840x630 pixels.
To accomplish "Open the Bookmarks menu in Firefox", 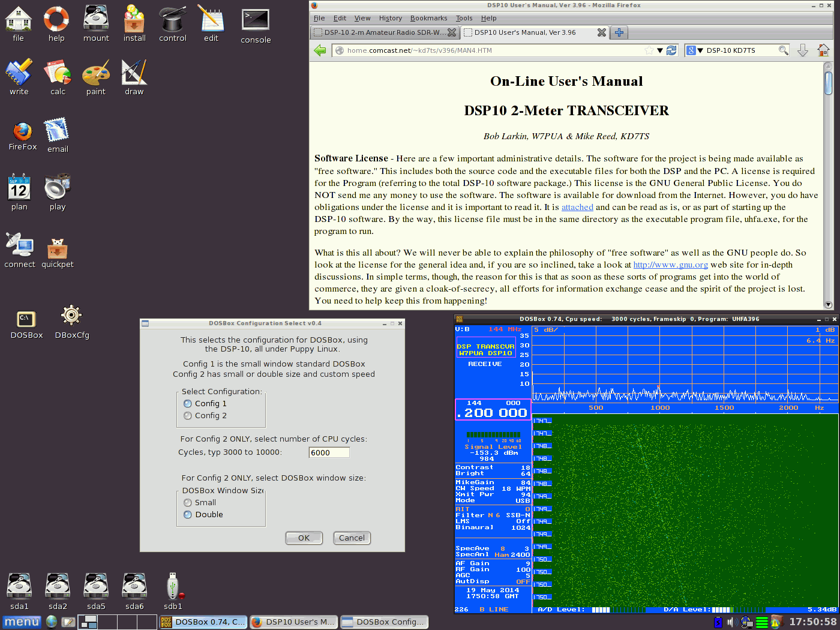I will pos(428,18).
